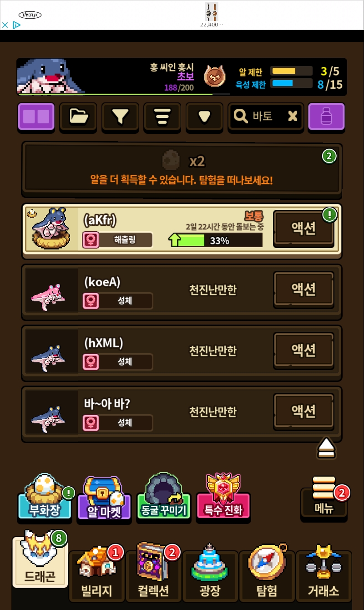This screenshot has width=364, height=610.
Task: Click the folder icon in toolbar
Action: 78,117
